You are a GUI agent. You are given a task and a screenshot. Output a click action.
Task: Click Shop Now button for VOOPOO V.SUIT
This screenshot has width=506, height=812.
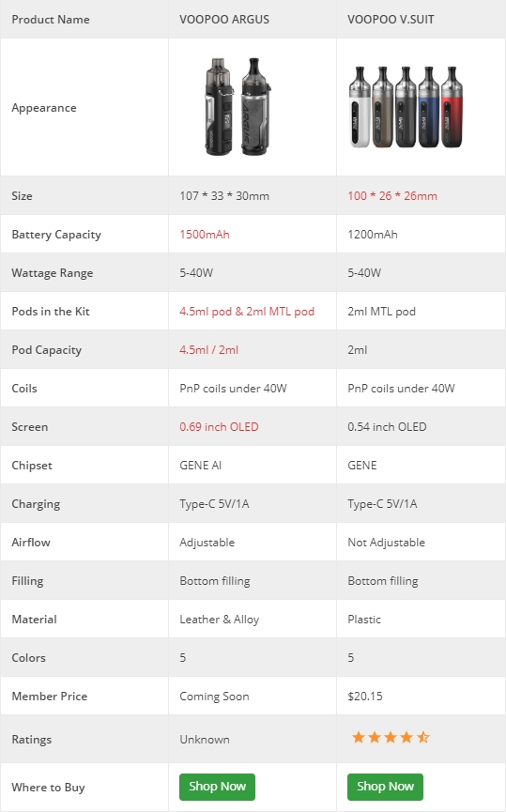coord(385,787)
